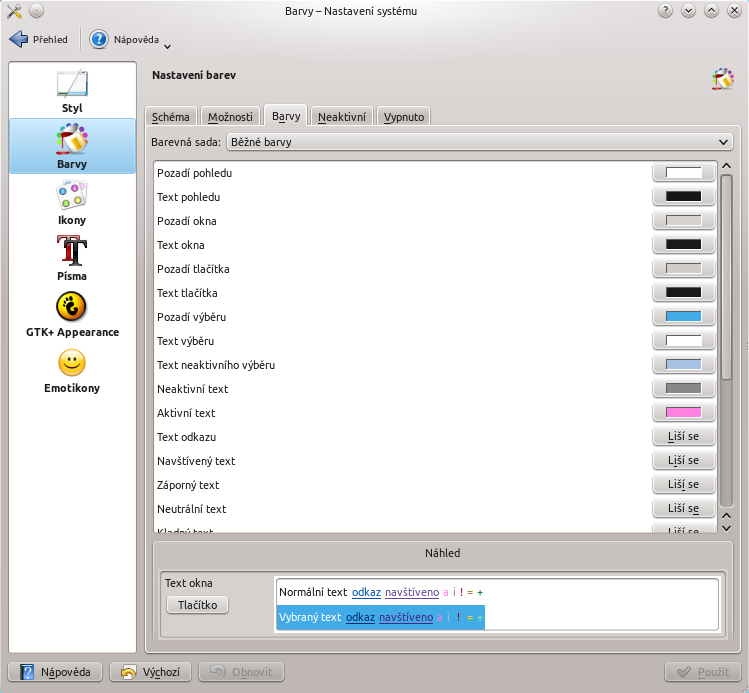The width and height of the screenshot is (749, 693).
Task: Pick the Pozadí výběru blue color swatch
Action: [683, 317]
